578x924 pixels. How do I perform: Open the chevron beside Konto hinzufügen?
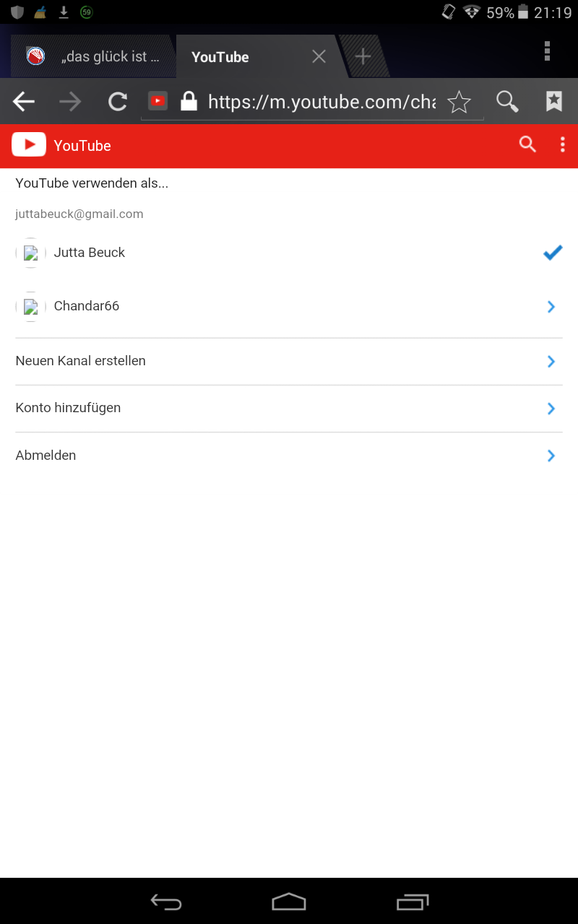[x=551, y=408]
